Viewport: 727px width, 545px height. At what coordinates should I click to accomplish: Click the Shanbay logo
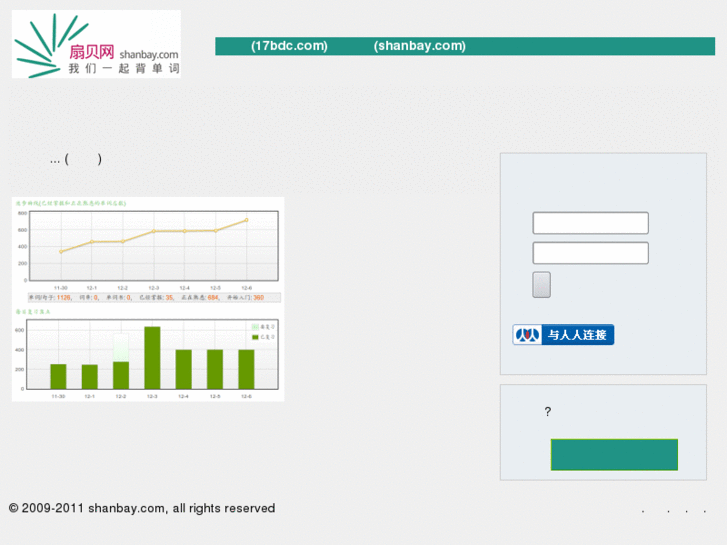[96, 44]
